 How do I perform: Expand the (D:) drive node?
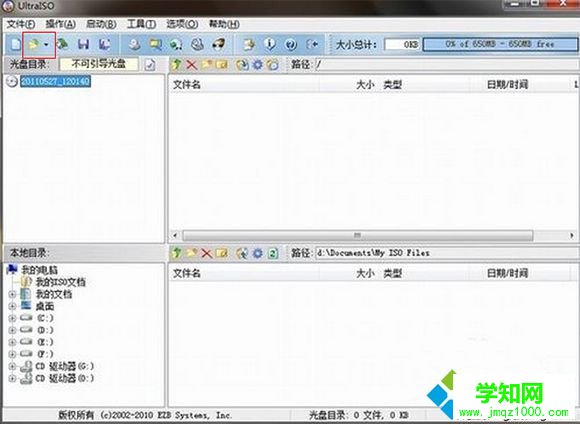point(12,330)
